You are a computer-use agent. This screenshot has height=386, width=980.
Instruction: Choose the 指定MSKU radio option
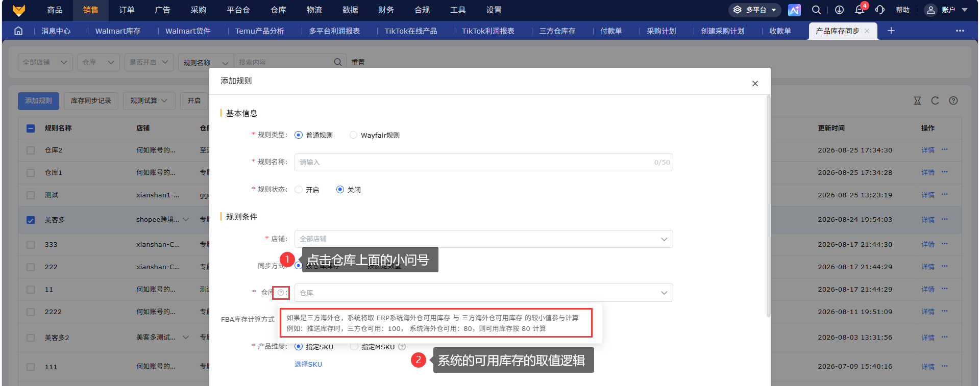coord(354,347)
